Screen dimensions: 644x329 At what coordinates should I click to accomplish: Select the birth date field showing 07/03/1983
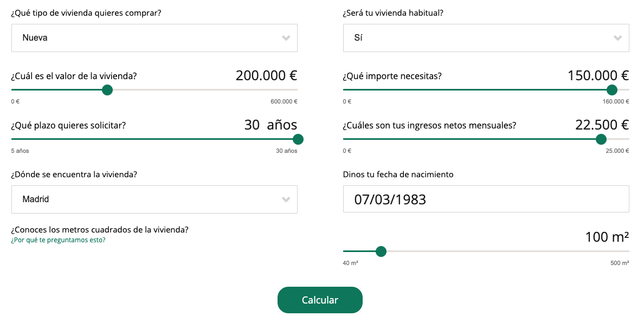(x=486, y=199)
